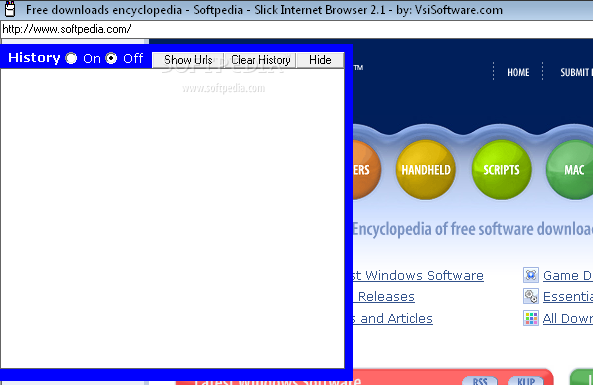
Task: Turn History on with the On radio button
Action: point(71,58)
